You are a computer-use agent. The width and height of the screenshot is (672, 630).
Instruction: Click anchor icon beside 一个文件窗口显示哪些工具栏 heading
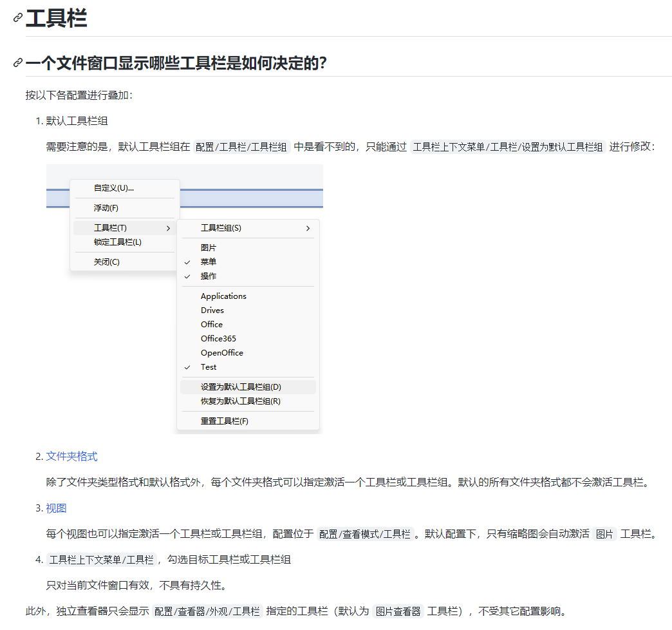[18, 63]
